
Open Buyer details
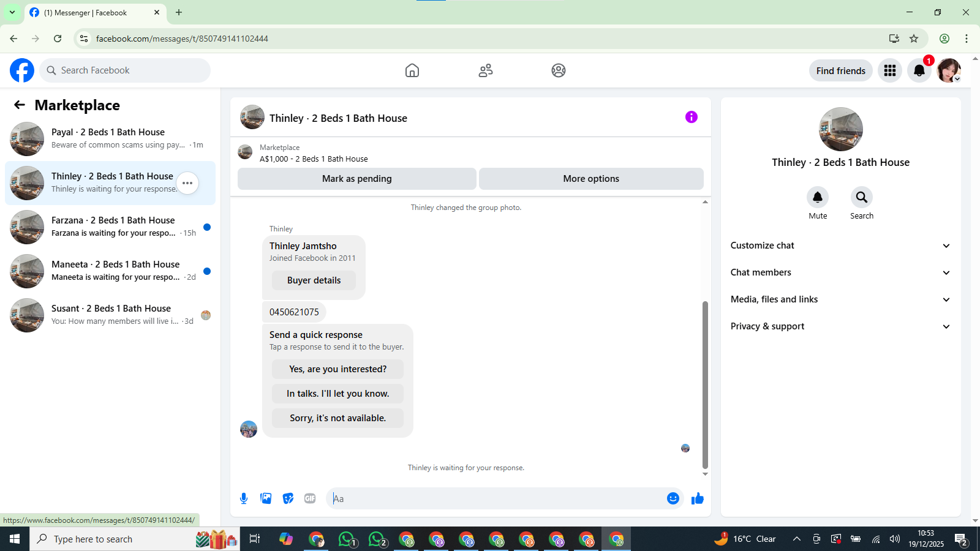coord(314,280)
